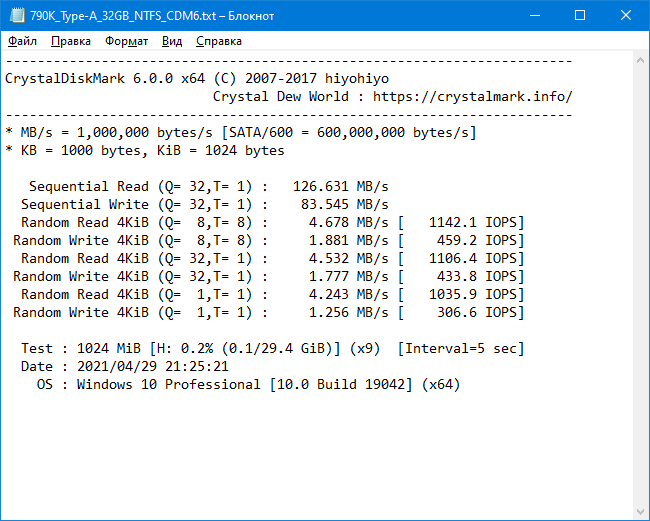The width and height of the screenshot is (650, 521).
Task: Click the 4.243 MB/s value
Action: [x=348, y=294]
